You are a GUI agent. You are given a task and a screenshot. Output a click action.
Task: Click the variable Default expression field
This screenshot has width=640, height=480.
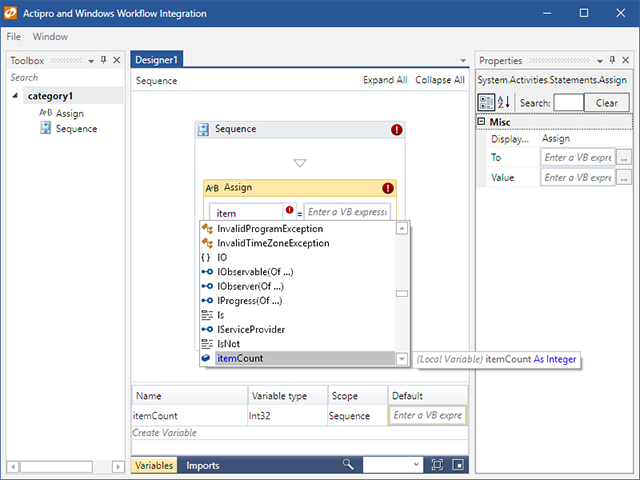point(427,415)
